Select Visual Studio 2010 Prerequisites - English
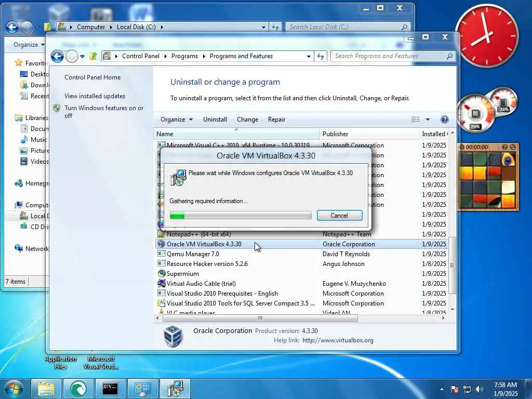The image size is (532, 399). coord(222,293)
